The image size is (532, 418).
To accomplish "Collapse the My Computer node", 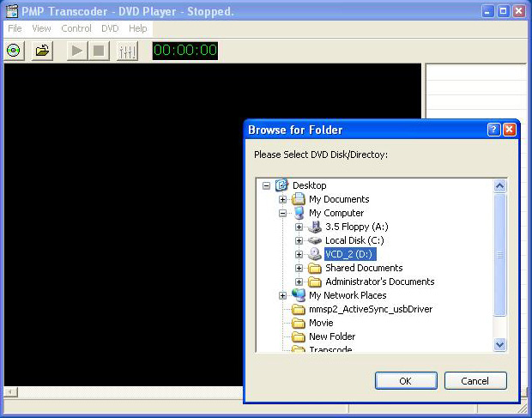I will (x=282, y=214).
